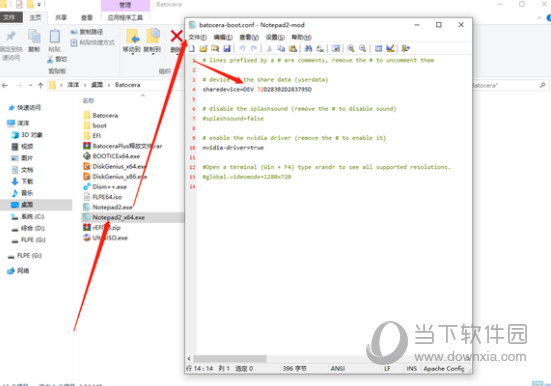551x386 pixels.
Task: Open 帮助 menu in Notepad2
Action: point(301,37)
